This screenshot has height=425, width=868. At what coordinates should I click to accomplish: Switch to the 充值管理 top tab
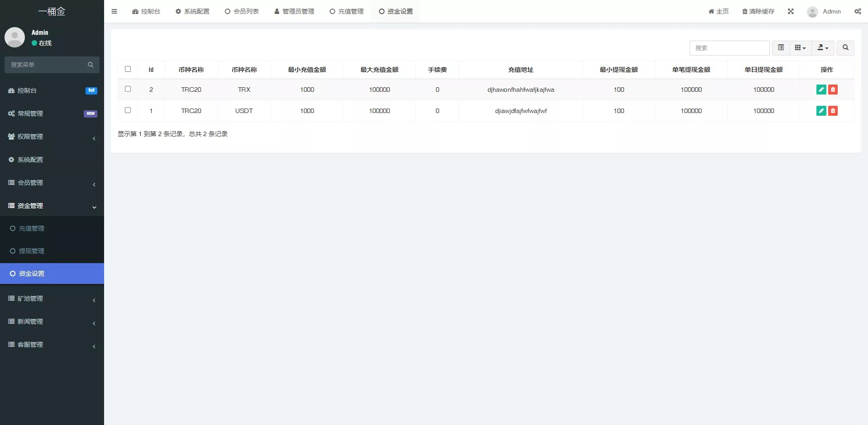[347, 11]
